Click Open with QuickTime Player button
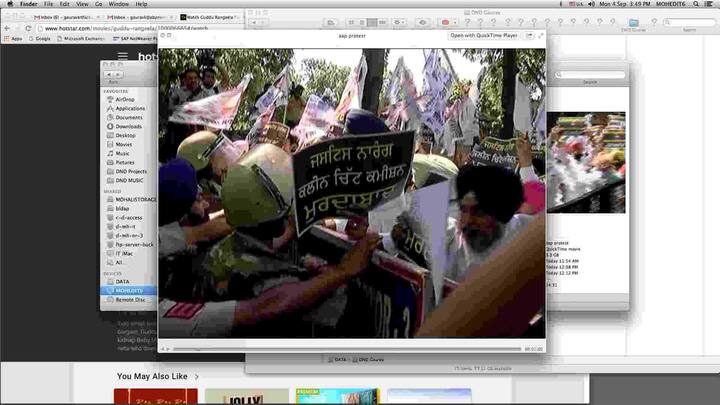 484,35
